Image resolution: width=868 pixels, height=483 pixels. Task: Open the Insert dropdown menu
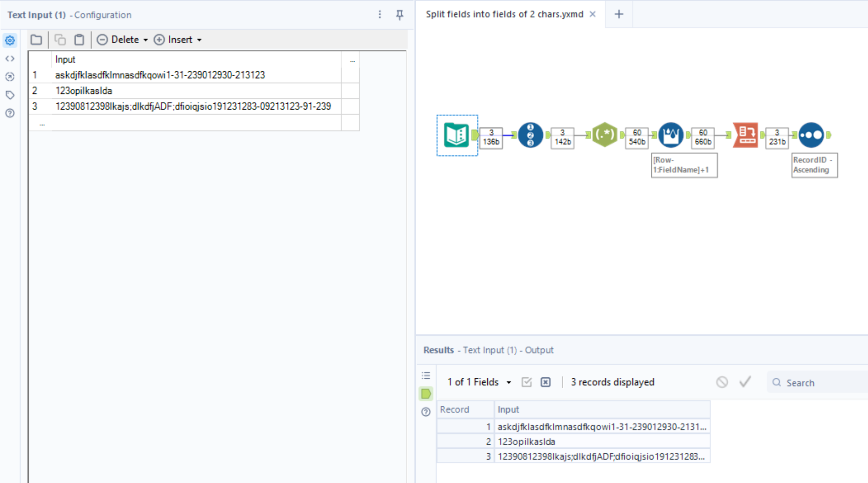[x=199, y=40]
